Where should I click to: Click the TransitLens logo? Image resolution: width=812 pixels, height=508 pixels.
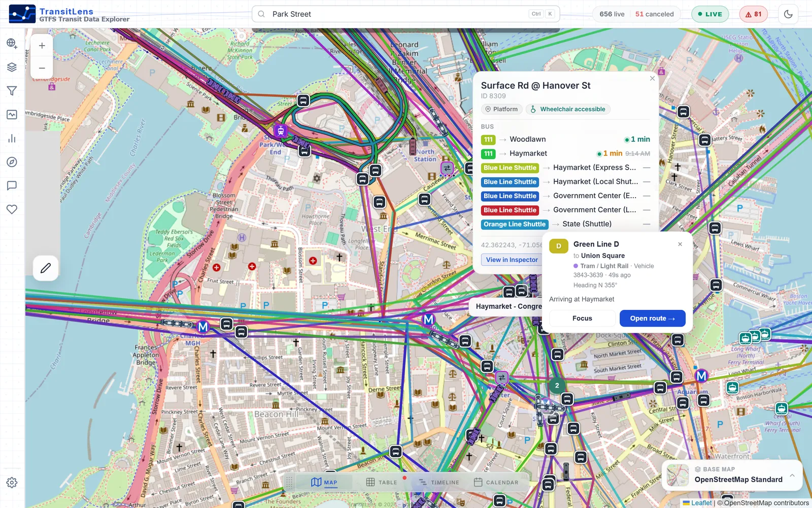[x=22, y=14]
